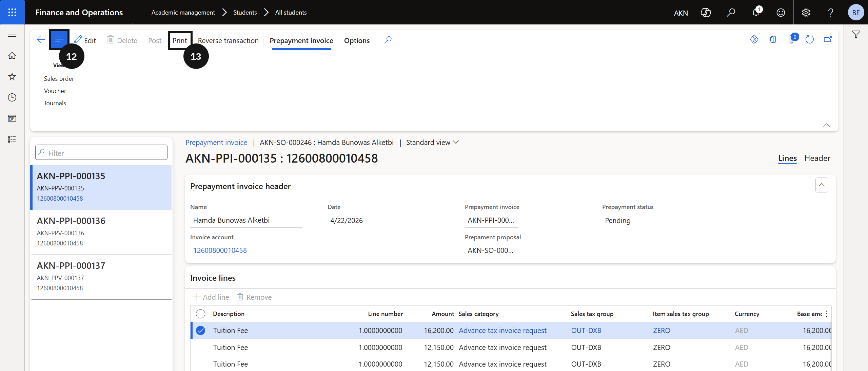Viewport: 868px width, 371px height.
Task: Open form in new window
Action: pyautogui.click(x=828, y=40)
